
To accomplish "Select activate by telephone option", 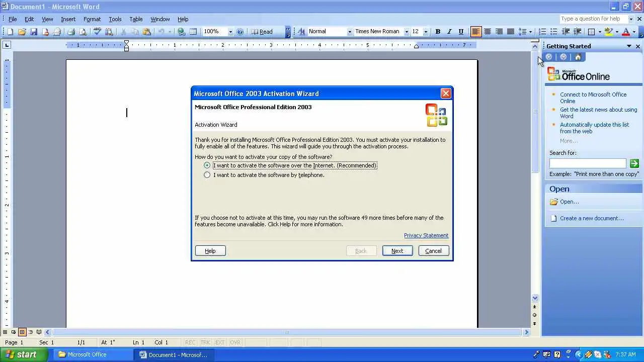I will click(x=207, y=175).
